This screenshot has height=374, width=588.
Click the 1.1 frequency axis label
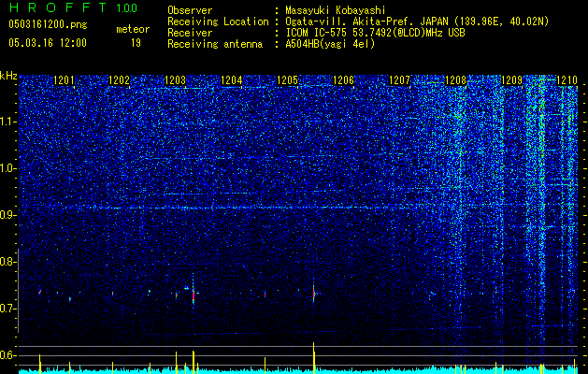(x=7, y=122)
